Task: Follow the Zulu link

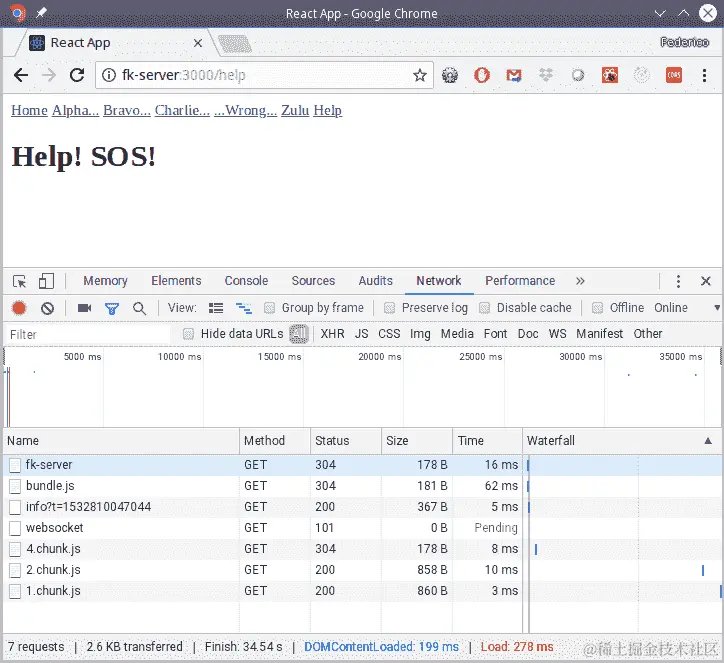Action: 295,110
